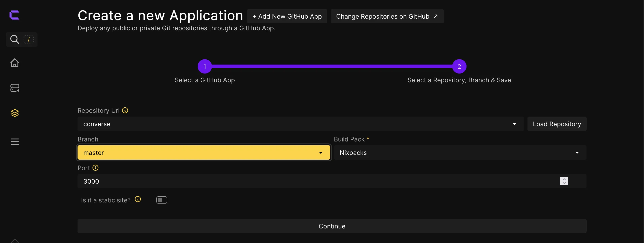
Task: Click the Port input field showing 3000
Action: 332,181
